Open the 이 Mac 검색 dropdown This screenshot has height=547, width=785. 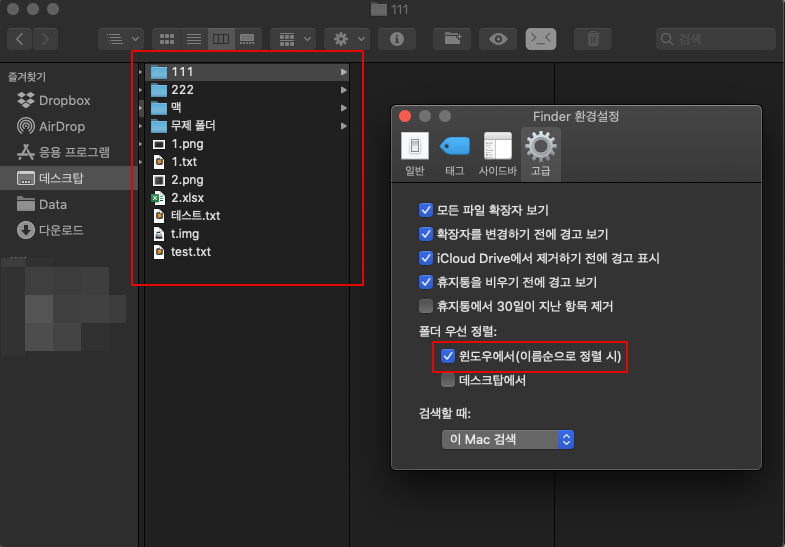point(508,439)
